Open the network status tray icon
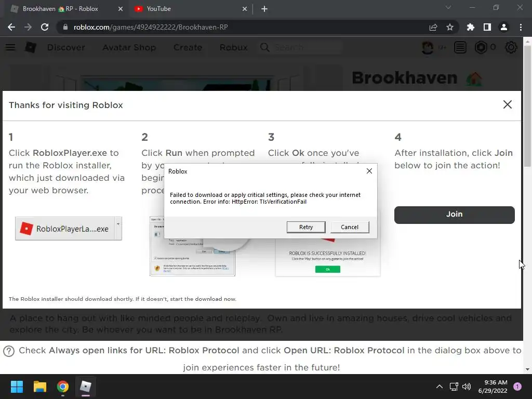Screen dimensions: 532x399 click(454, 387)
